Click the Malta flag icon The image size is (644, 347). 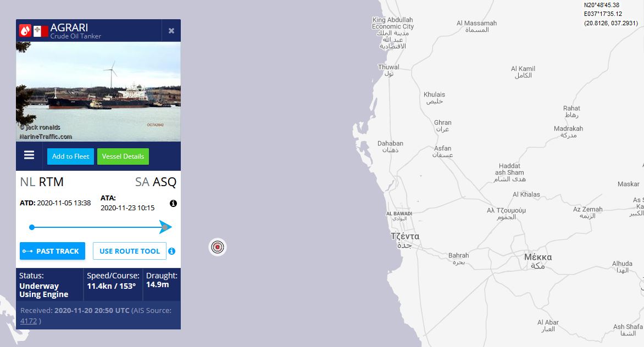[x=41, y=31]
